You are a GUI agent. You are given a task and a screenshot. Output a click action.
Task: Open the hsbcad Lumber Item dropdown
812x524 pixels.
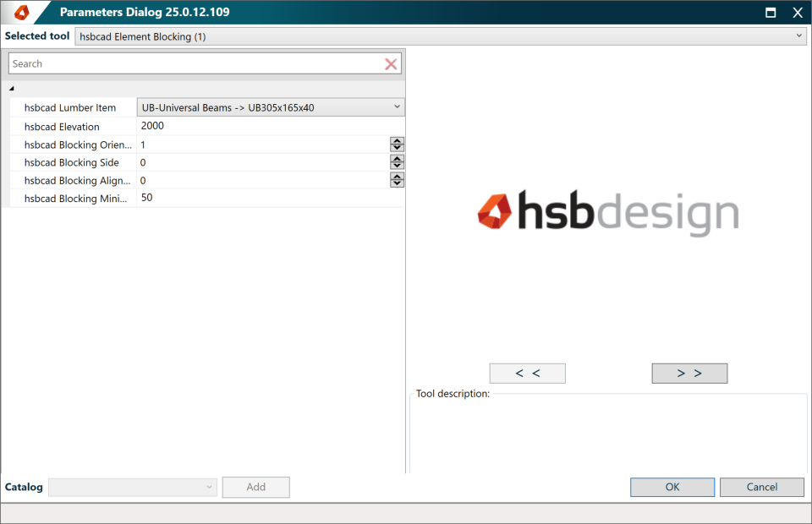(x=271, y=107)
